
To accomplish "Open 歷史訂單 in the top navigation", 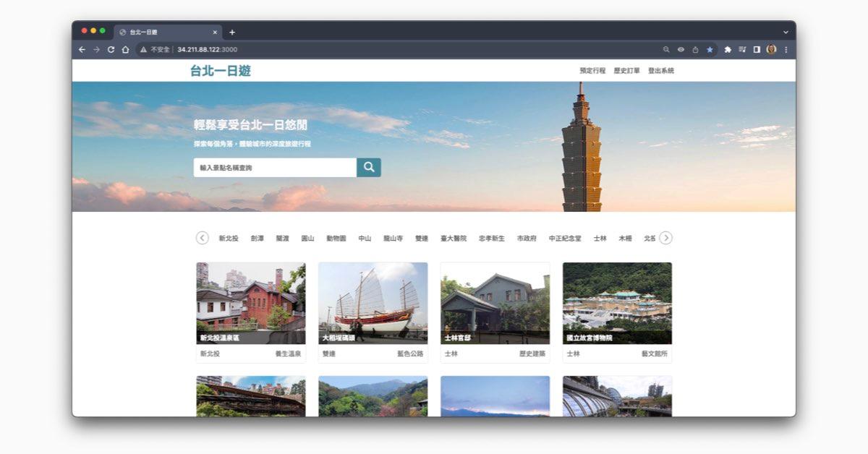I will tap(626, 71).
